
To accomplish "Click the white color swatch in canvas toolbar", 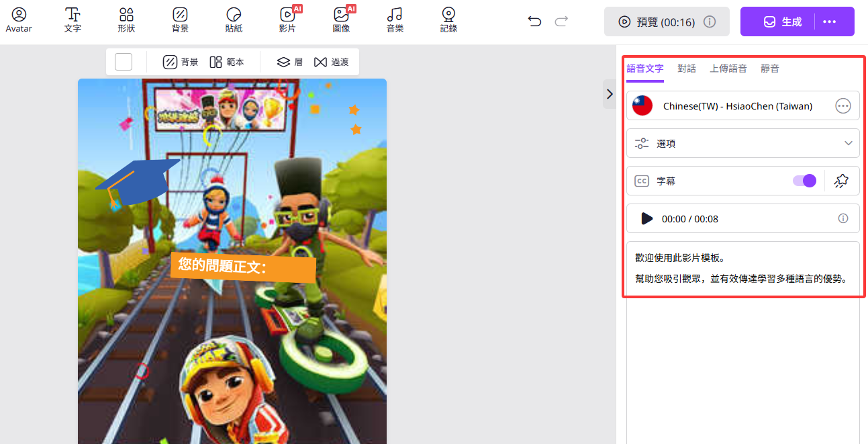I will [x=124, y=62].
